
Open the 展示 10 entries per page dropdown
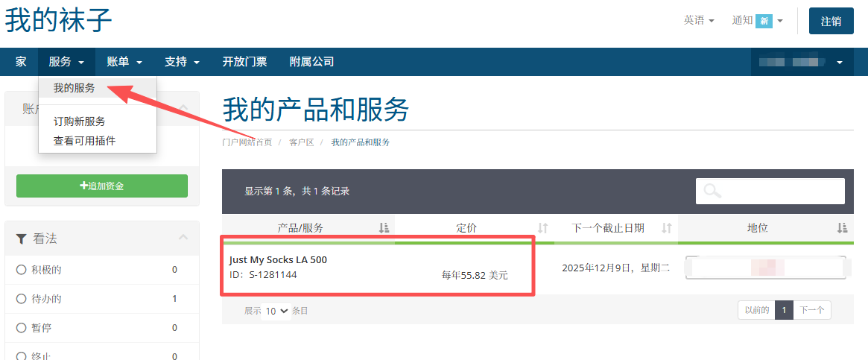point(277,311)
